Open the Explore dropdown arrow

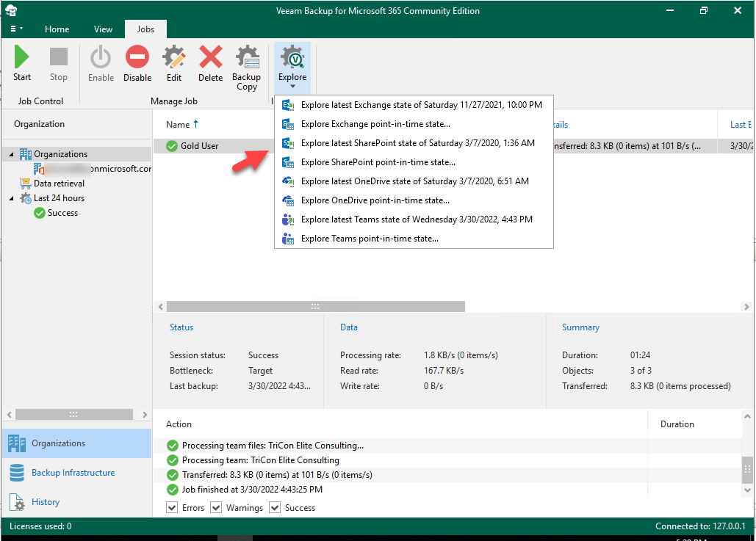(292, 87)
